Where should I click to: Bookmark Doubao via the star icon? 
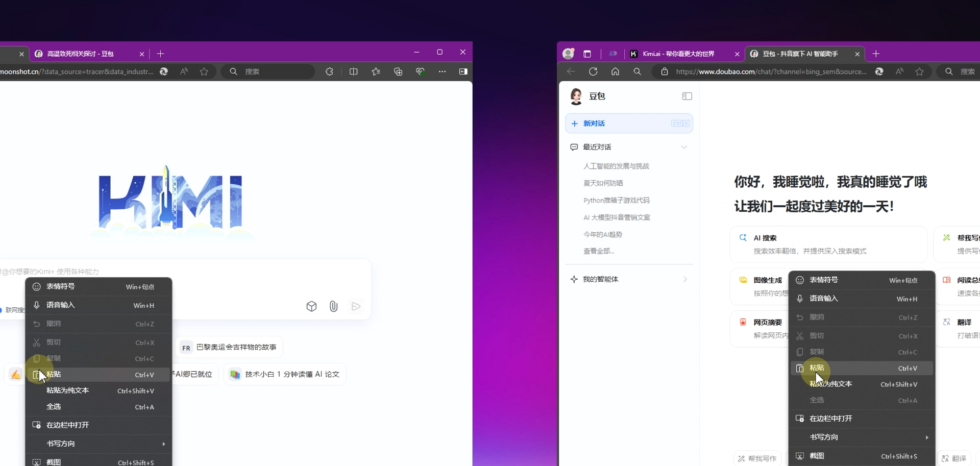click(x=920, y=71)
